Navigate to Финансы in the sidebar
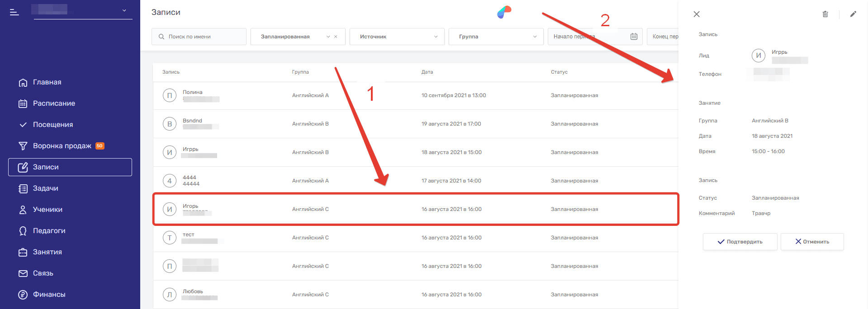This screenshot has width=868, height=309. pos(49,295)
